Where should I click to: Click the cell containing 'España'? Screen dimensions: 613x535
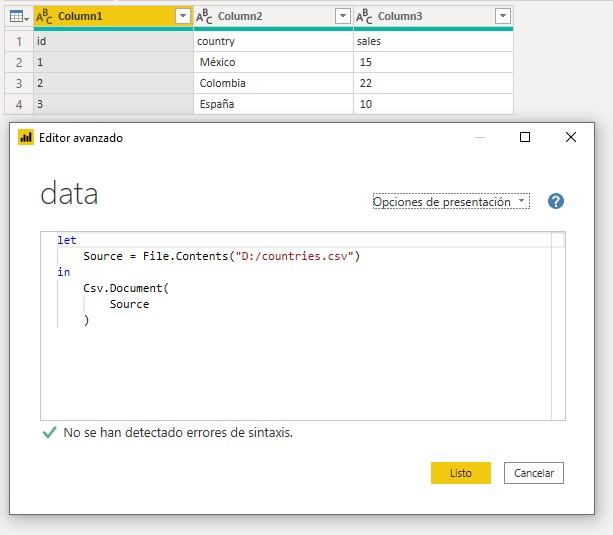(274, 104)
